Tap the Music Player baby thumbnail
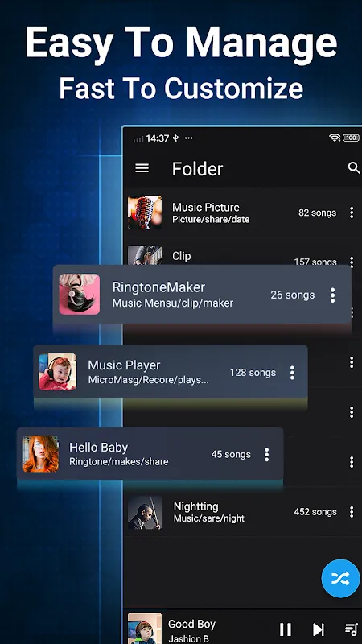This screenshot has width=362, height=644. tap(57, 372)
